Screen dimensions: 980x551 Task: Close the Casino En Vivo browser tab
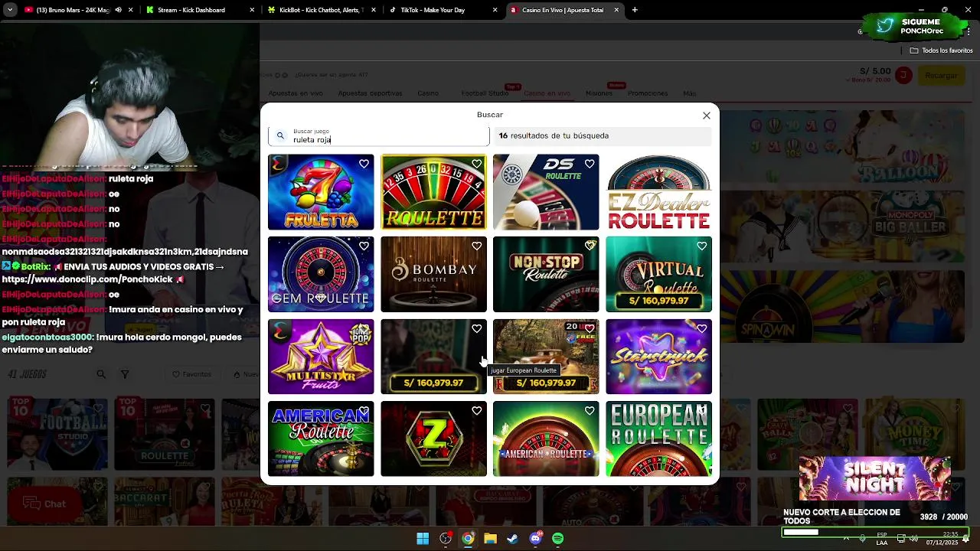coord(616,10)
